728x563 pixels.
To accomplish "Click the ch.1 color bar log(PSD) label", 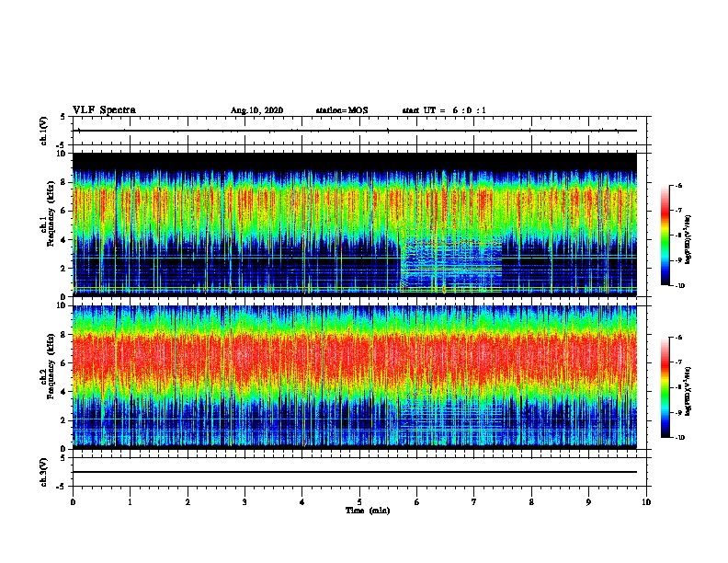I will tap(688, 240).
